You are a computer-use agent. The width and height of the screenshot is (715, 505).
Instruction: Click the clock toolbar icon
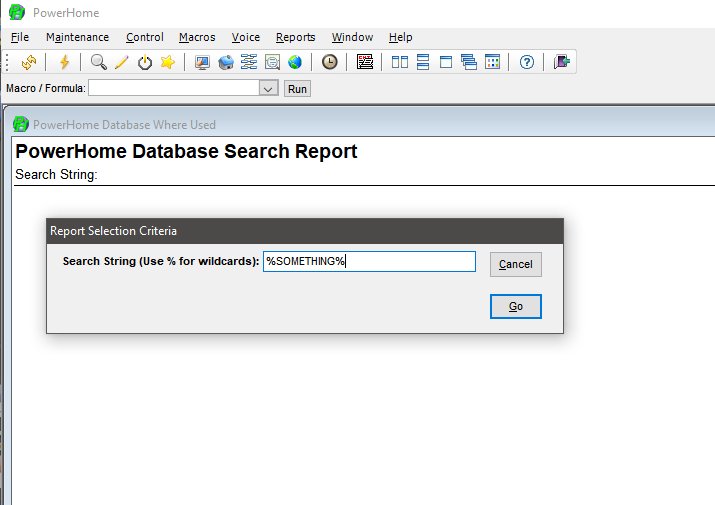(x=330, y=62)
